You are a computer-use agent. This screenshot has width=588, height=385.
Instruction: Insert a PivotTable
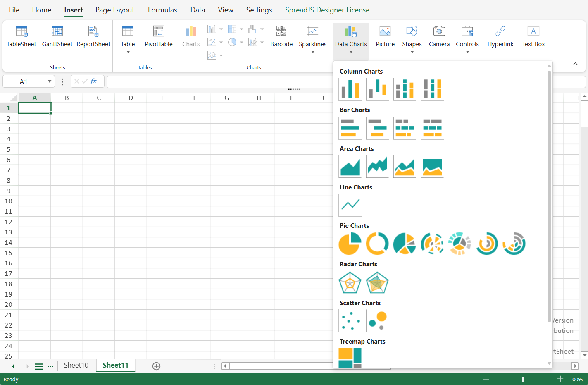[159, 36]
